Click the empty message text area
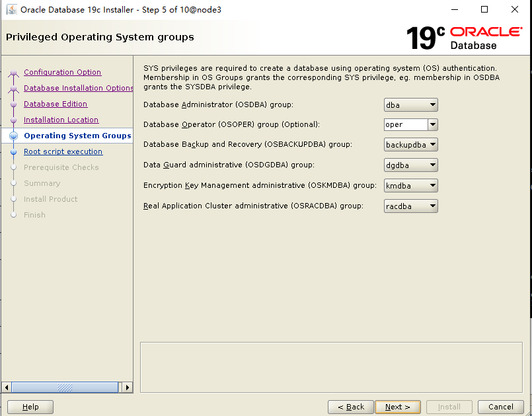 pyautogui.click(x=331, y=367)
